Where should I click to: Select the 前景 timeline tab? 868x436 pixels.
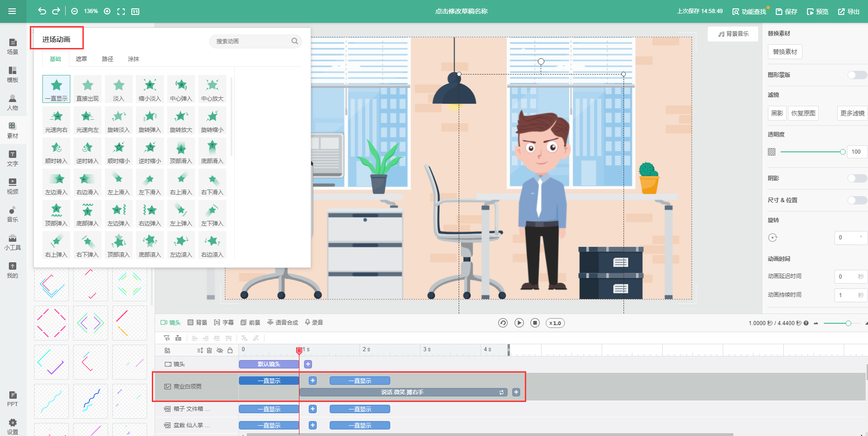(251, 322)
